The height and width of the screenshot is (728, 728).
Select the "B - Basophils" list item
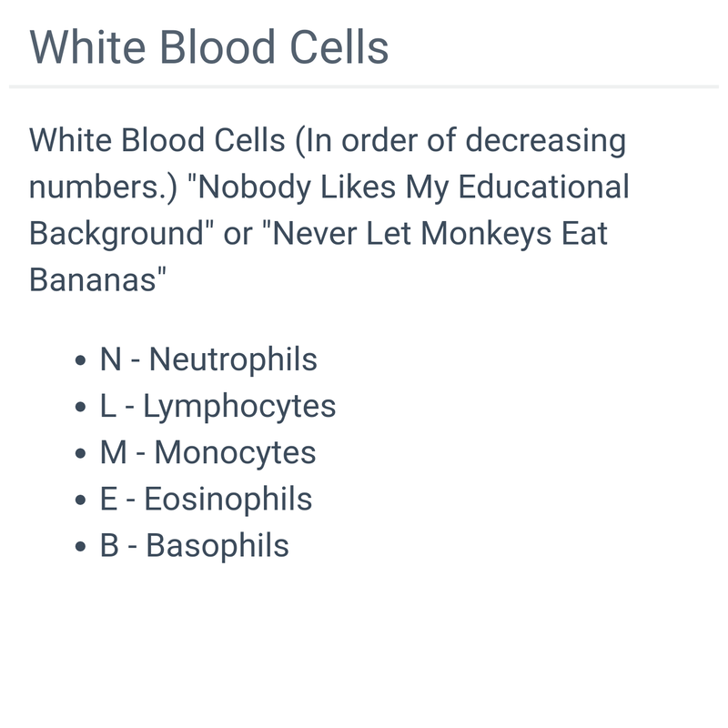(x=194, y=545)
